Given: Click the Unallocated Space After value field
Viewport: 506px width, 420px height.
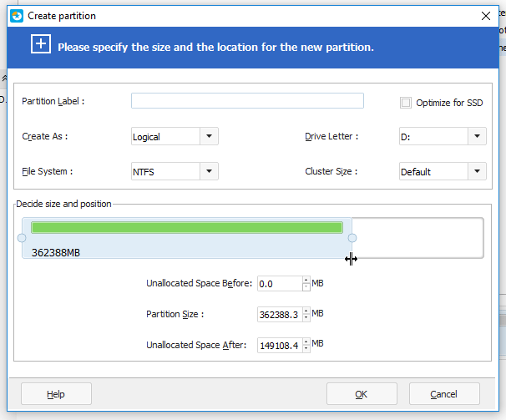Looking at the screenshot, I should pyautogui.click(x=279, y=345).
